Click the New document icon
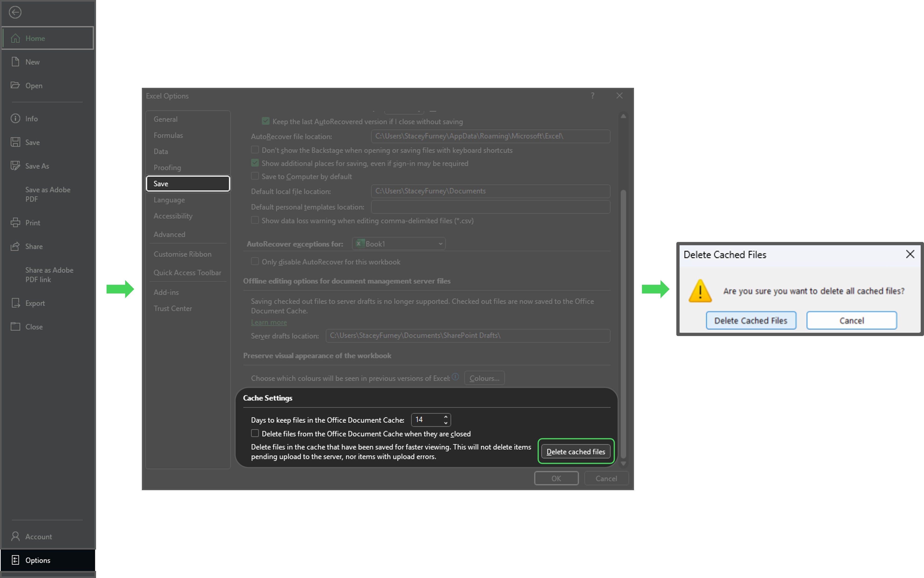 point(15,62)
